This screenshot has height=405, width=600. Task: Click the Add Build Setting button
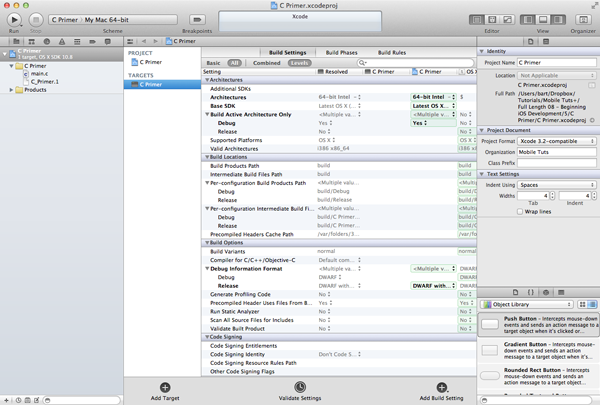(x=441, y=391)
